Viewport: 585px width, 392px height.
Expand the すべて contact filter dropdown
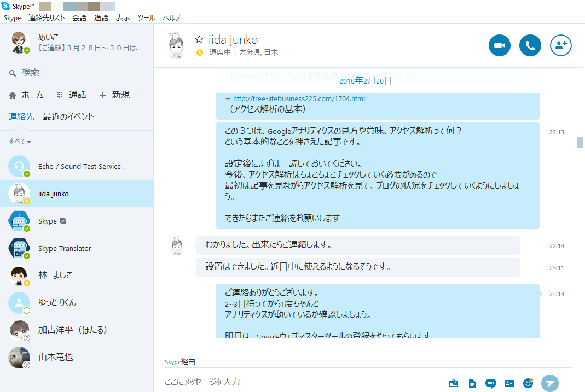click(x=20, y=142)
